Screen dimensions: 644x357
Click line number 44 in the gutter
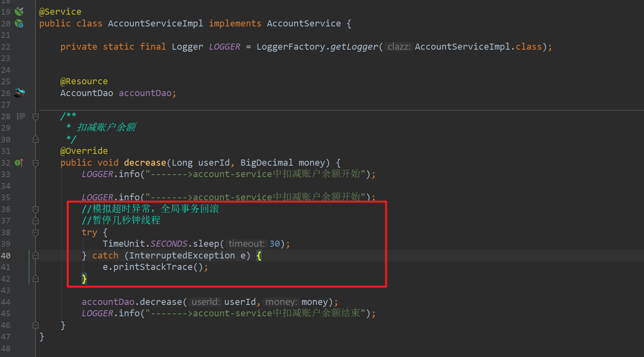pos(6,302)
